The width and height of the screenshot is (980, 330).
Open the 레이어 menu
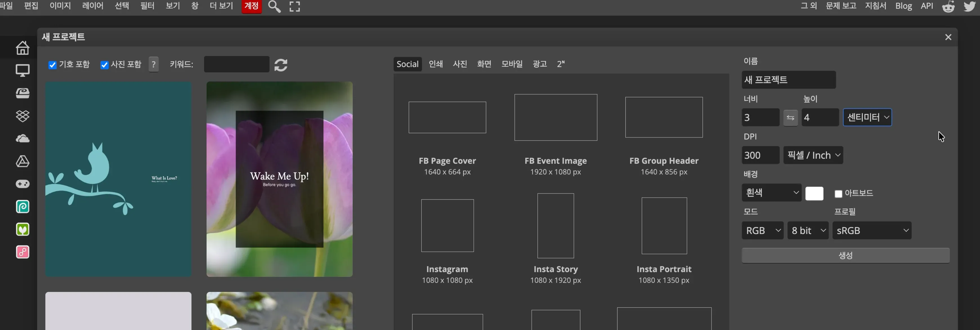pyautogui.click(x=93, y=6)
